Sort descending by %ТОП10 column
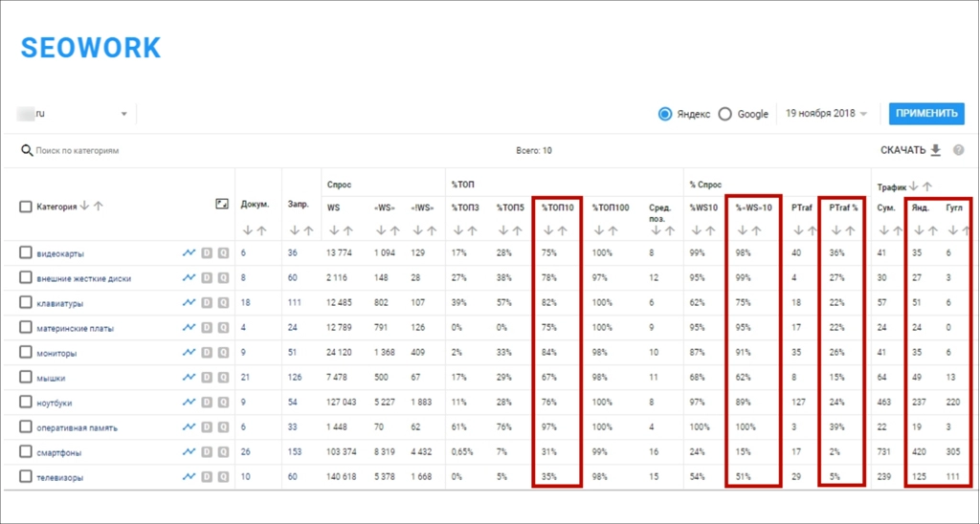 tap(548, 229)
